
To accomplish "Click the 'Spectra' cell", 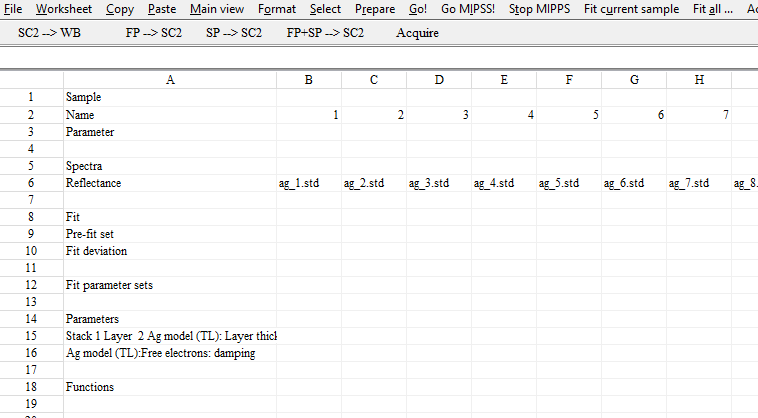I will [x=170, y=166].
